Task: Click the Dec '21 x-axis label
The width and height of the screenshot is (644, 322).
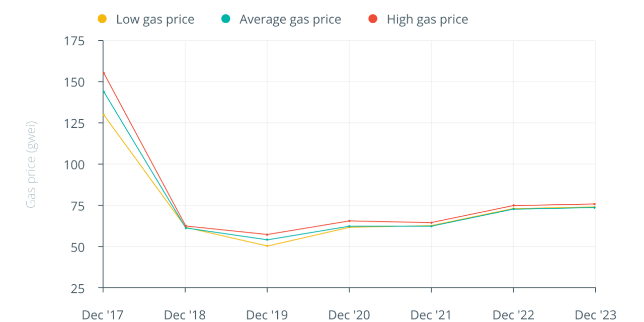Action: point(431,315)
